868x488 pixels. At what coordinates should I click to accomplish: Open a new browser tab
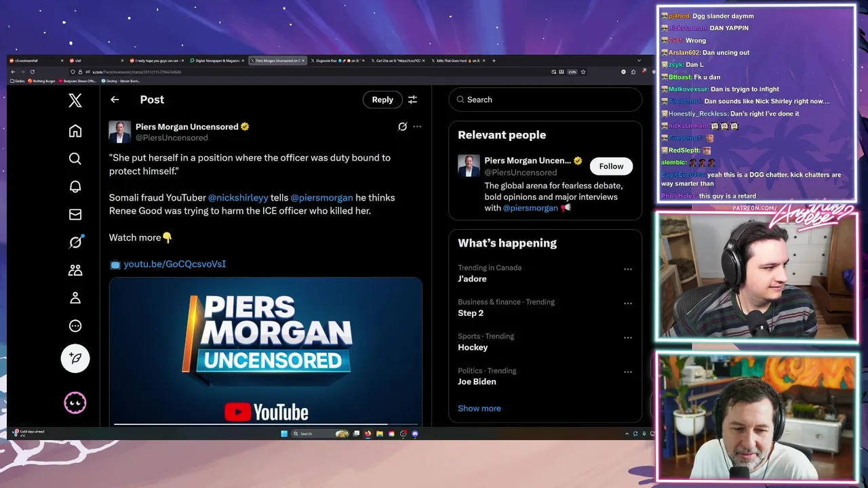pyautogui.click(x=494, y=60)
